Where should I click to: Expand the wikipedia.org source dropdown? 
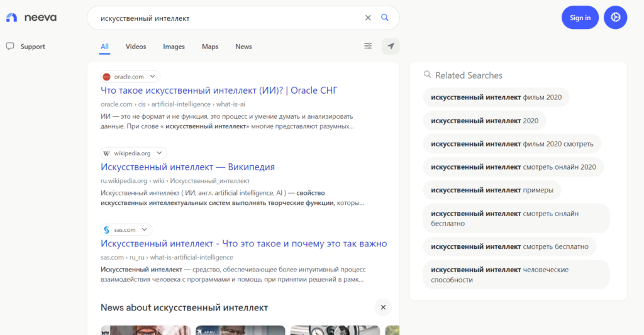(x=159, y=153)
